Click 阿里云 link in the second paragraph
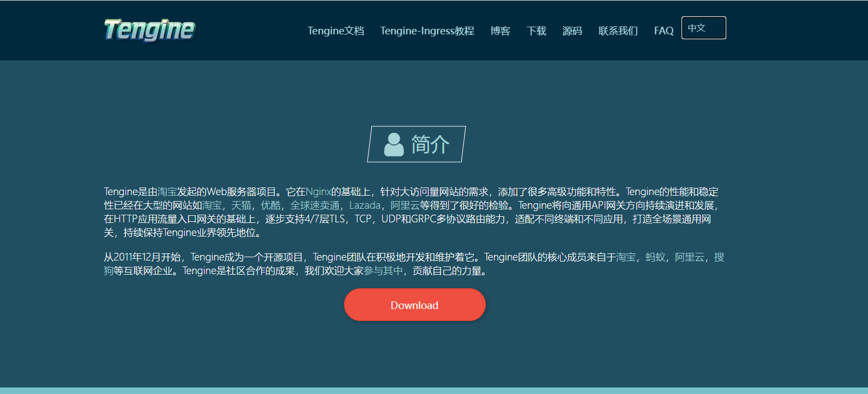Screen dimensions: 868x394 coord(690,257)
